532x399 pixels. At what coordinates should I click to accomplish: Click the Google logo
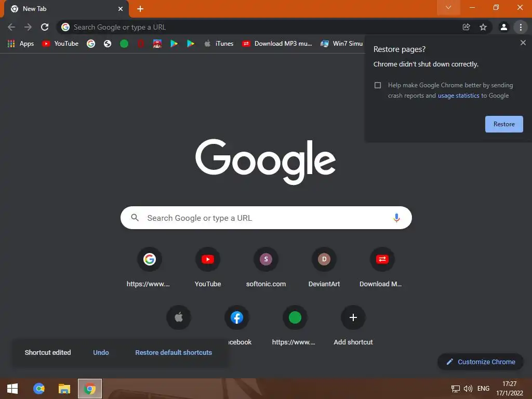(265, 162)
